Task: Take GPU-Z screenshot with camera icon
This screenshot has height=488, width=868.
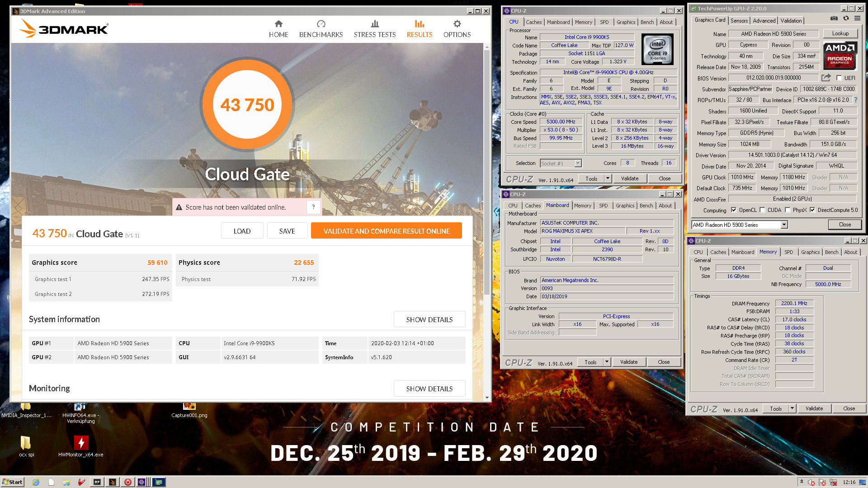Action: pyautogui.click(x=834, y=18)
